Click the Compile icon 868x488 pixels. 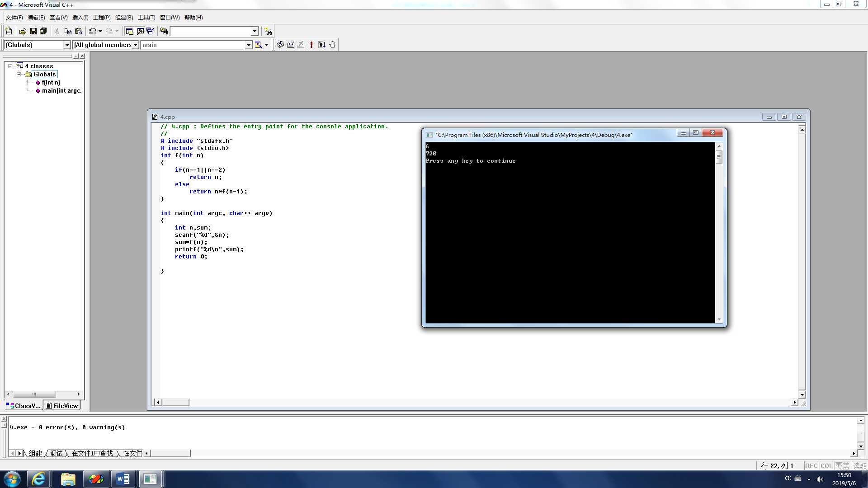(x=280, y=45)
